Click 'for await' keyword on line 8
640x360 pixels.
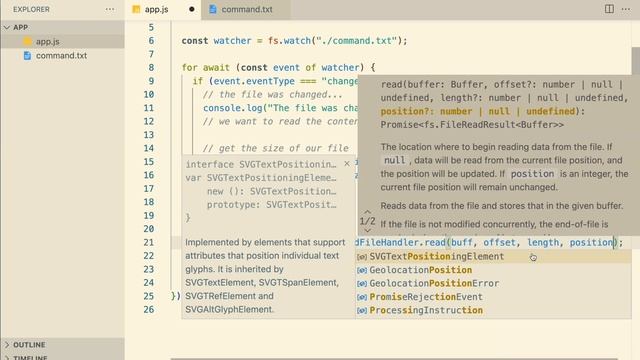coord(206,67)
